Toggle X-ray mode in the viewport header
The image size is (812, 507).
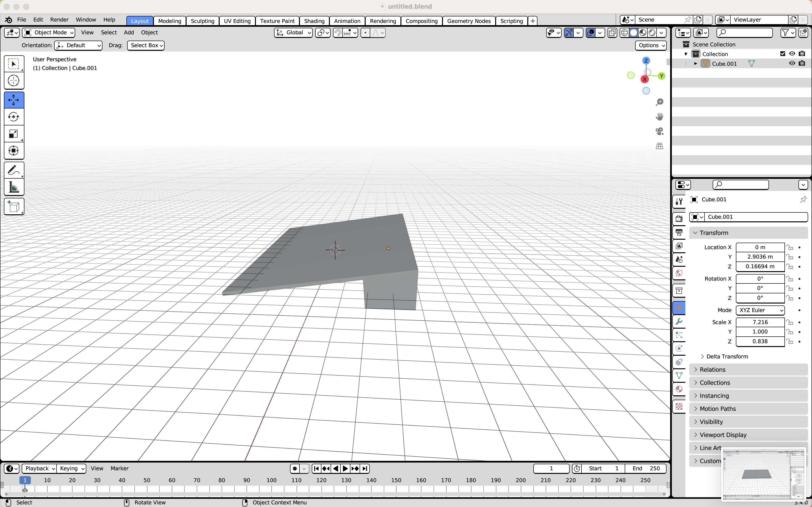[x=612, y=33]
